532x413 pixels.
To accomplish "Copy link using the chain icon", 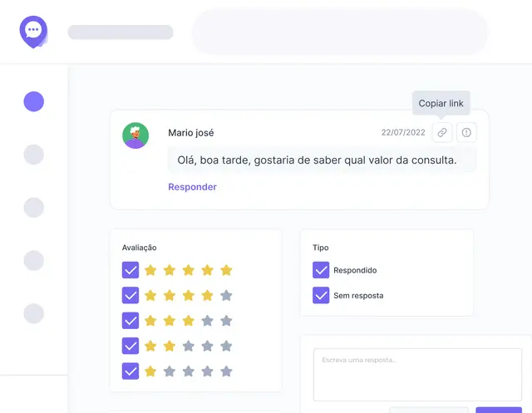I will click(x=441, y=132).
